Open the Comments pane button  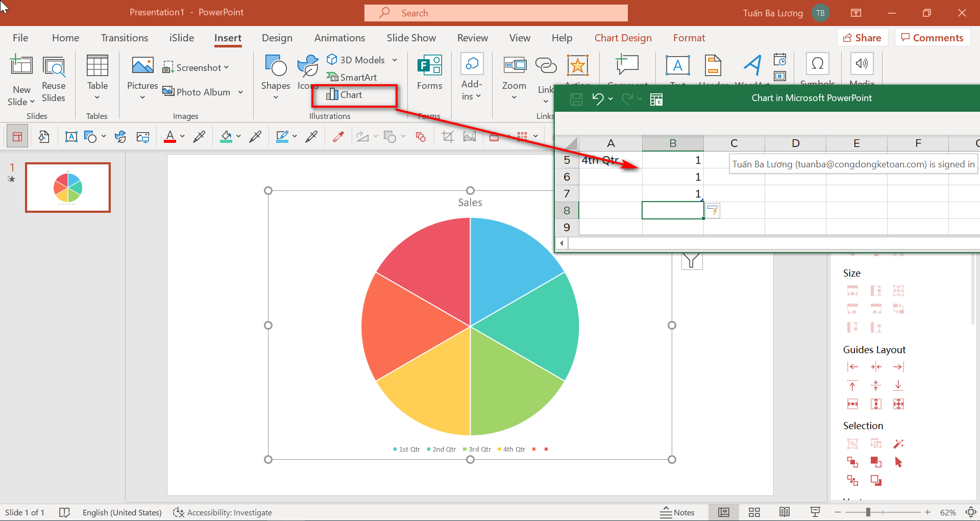pos(932,38)
